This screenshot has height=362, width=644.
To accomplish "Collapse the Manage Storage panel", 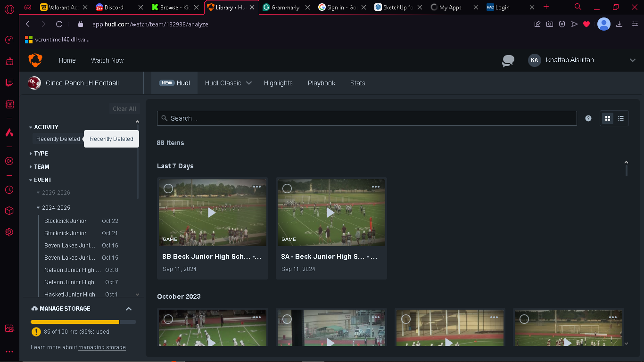I will point(129,309).
